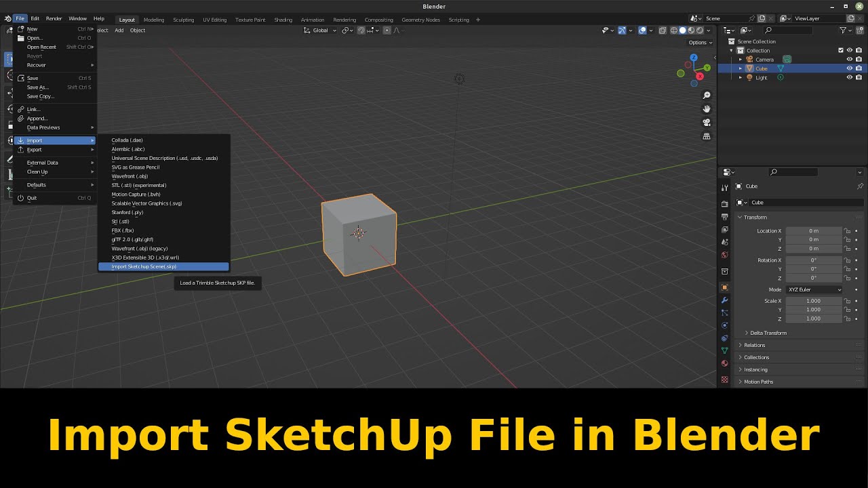This screenshot has height=488, width=868.
Task: Open the Render properties tab icon
Action: tap(724, 204)
